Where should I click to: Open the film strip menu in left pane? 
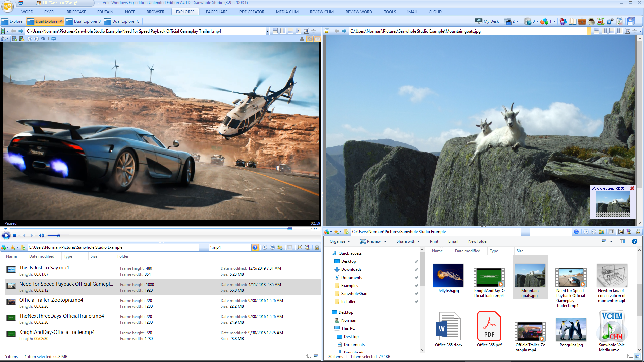[4, 31]
